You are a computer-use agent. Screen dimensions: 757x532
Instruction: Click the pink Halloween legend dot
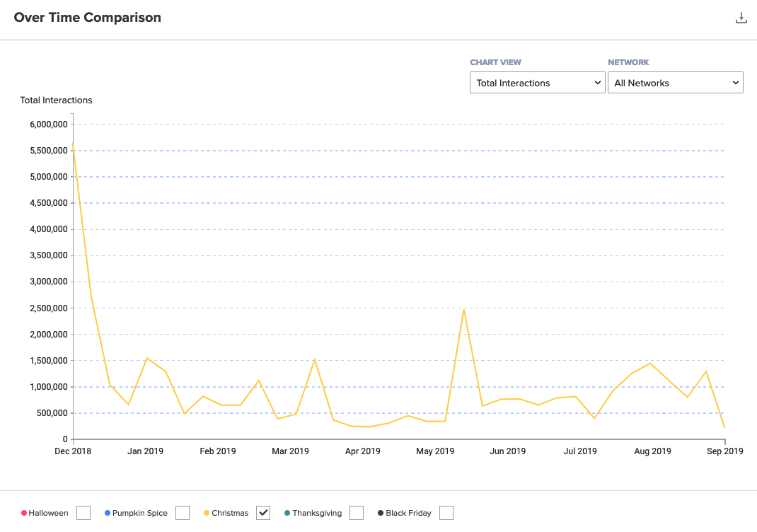tap(24, 513)
